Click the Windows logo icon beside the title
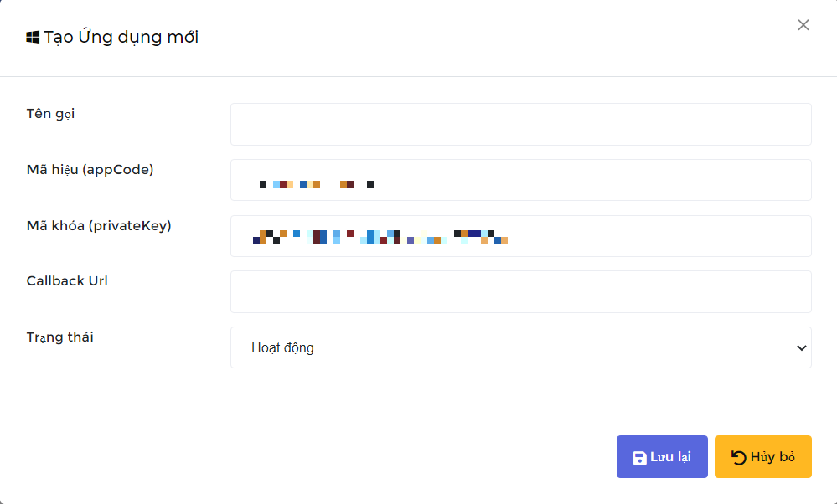837x504 pixels. coord(33,38)
